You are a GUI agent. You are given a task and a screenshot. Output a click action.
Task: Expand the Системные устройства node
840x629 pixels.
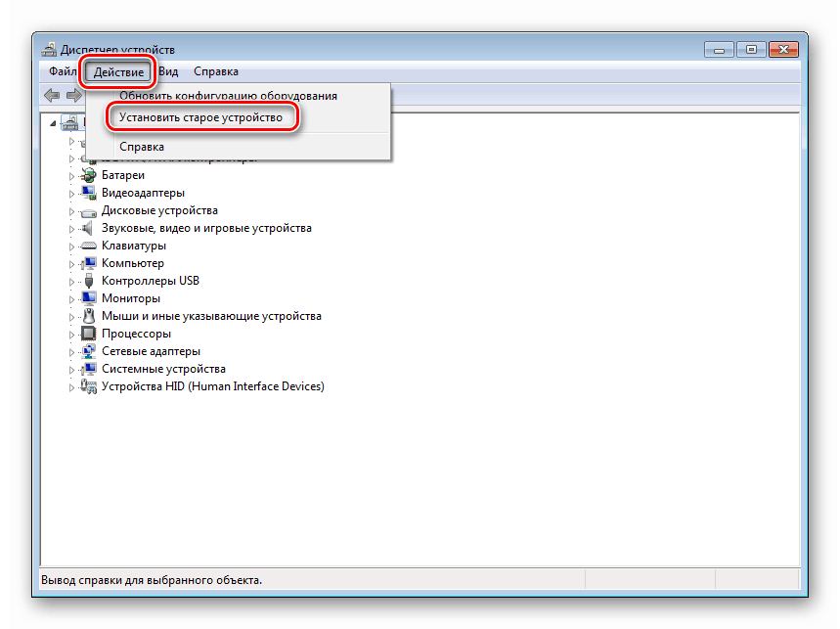coord(71,370)
